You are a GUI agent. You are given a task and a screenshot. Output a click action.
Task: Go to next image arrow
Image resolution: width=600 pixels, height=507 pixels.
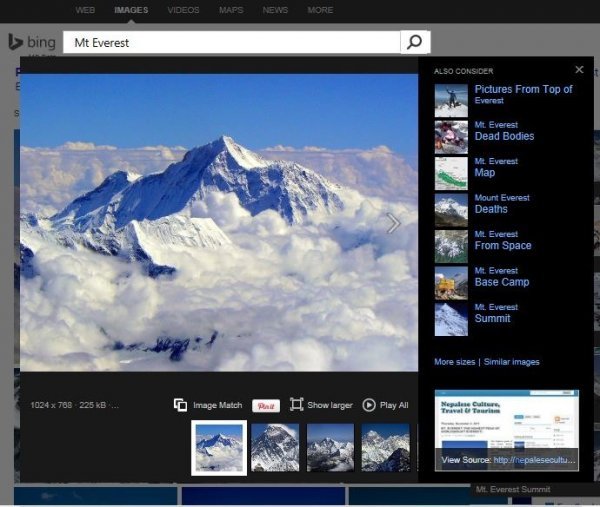[393, 223]
